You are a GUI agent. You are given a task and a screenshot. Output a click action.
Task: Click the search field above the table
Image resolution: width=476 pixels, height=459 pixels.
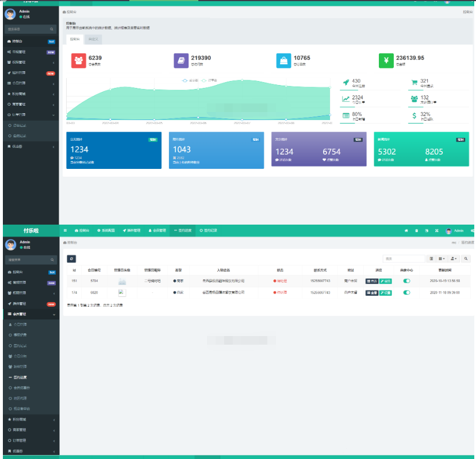click(x=404, y=259)
